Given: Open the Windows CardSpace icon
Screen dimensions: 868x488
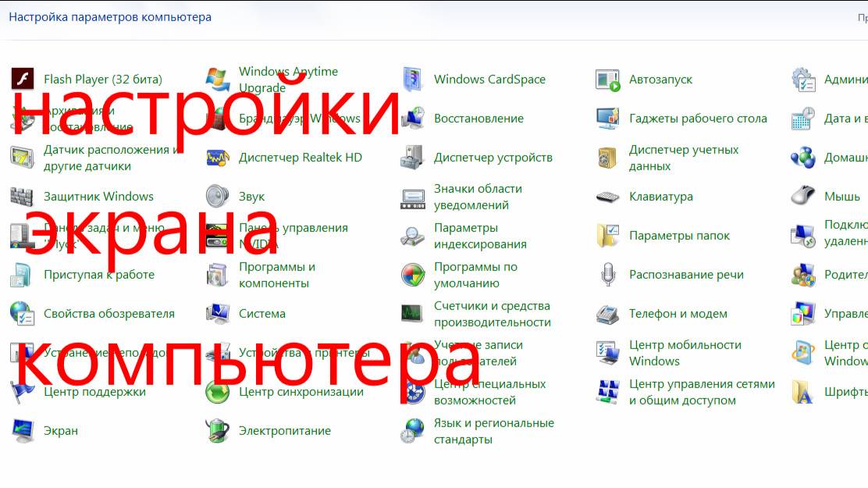Looking at the screenshot, I should tap(413, 79).
